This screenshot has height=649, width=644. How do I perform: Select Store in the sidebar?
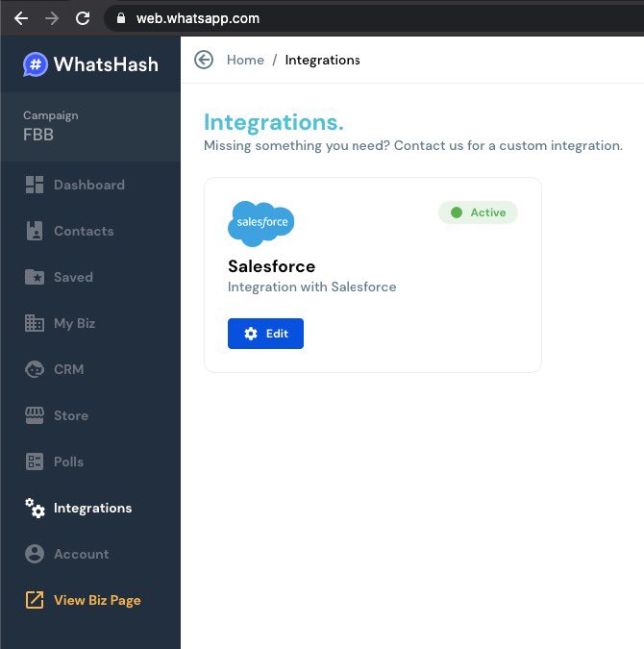tap(90, 415)
